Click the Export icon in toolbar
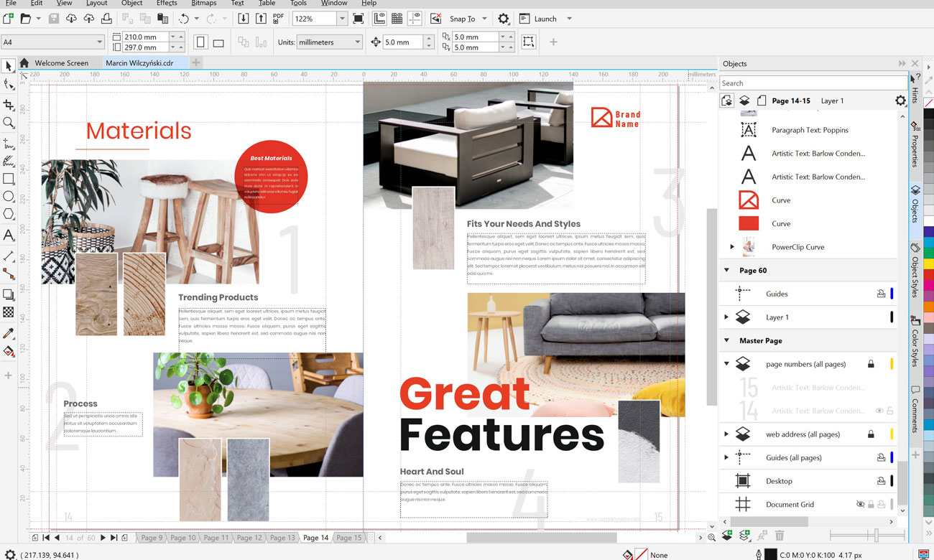Screen dimensions: 934x560 [x=261, y=19]
